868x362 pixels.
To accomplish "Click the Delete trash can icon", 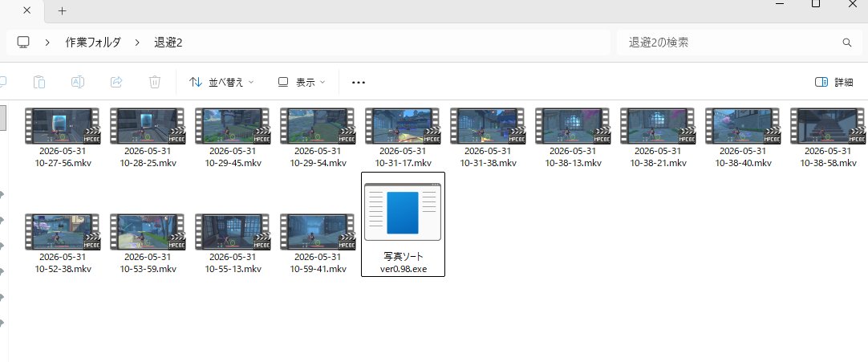I will pos(155,82).
